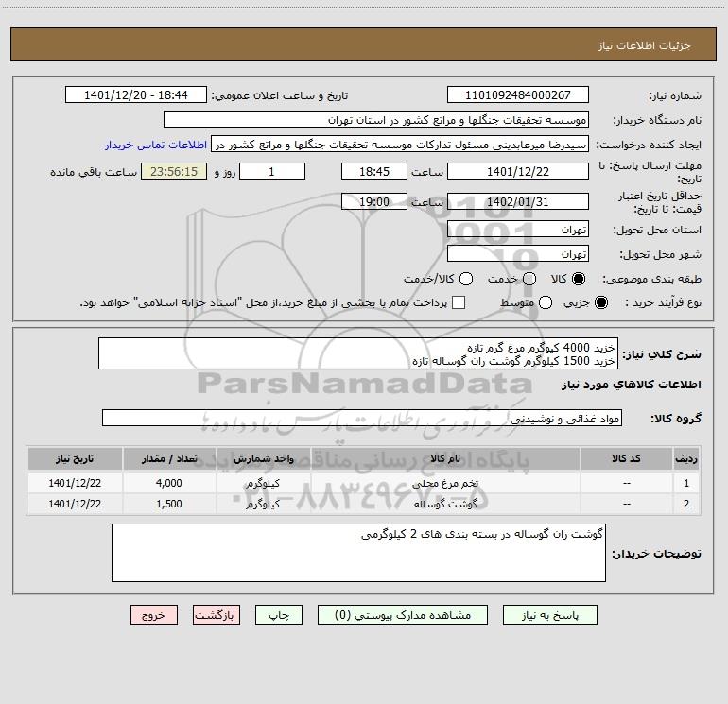Select the کالا/خدمت radio button

point(466,279)
